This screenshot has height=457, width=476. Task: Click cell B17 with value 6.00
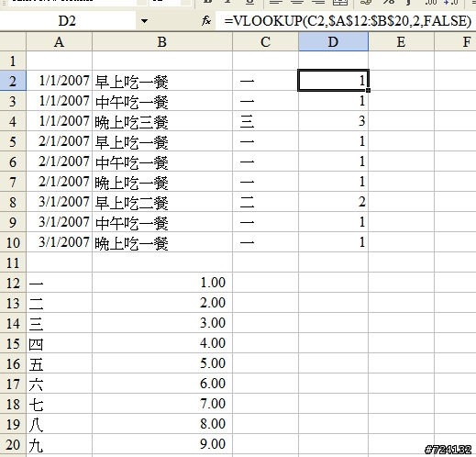[162, 384]
